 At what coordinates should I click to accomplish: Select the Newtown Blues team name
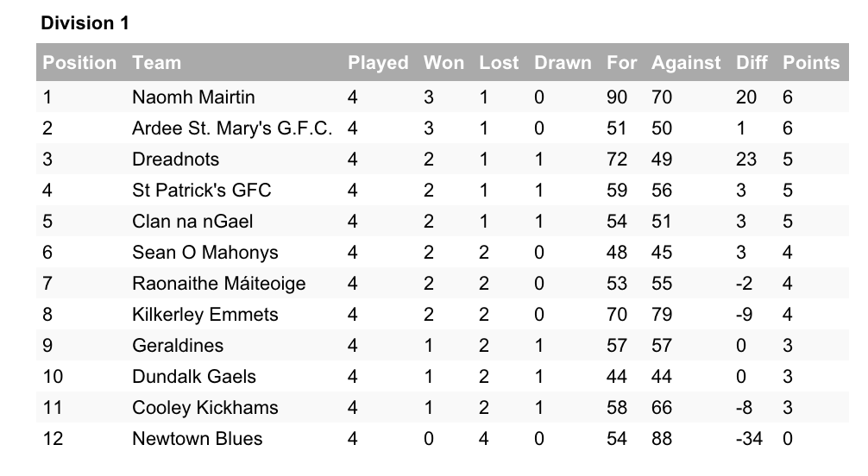tap(198, 439)
